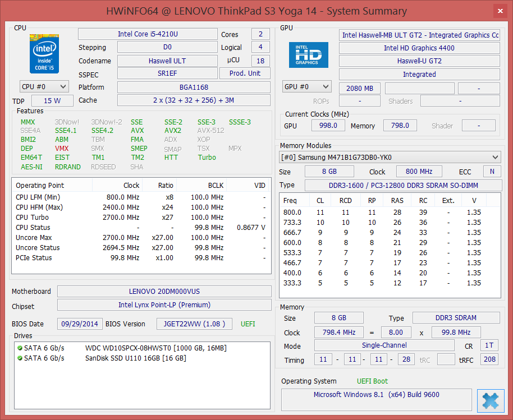Click the BGA1168 platform field
This screenshot has height=420, width=513.
(194, 87)
